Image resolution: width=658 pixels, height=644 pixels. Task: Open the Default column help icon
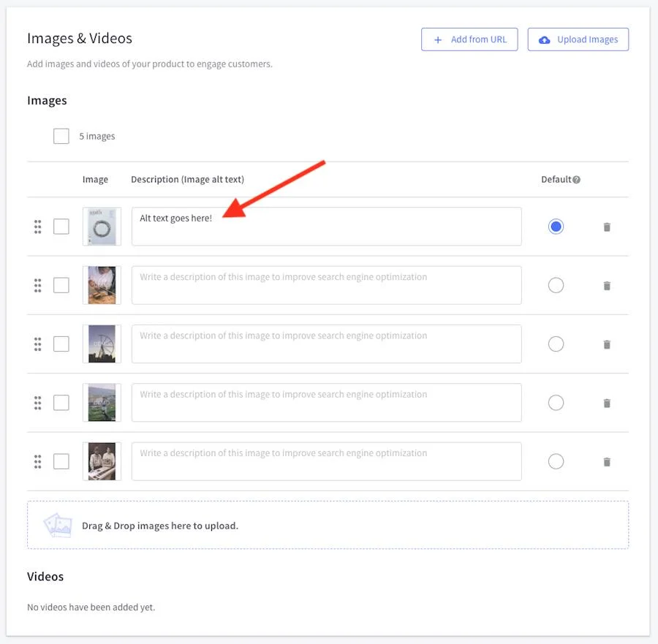tap(577, 180)
